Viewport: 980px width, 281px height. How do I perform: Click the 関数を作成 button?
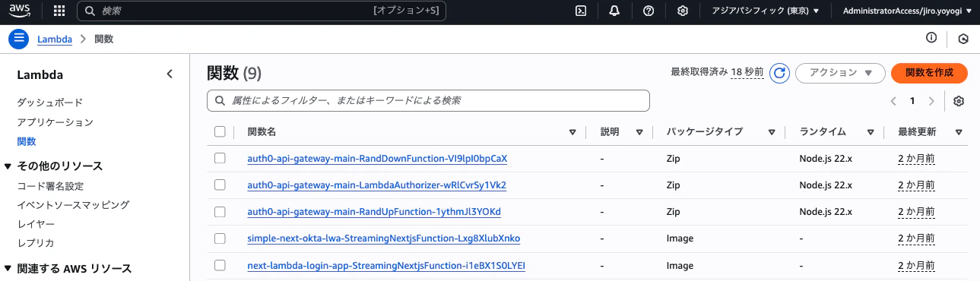click(929, 73)
